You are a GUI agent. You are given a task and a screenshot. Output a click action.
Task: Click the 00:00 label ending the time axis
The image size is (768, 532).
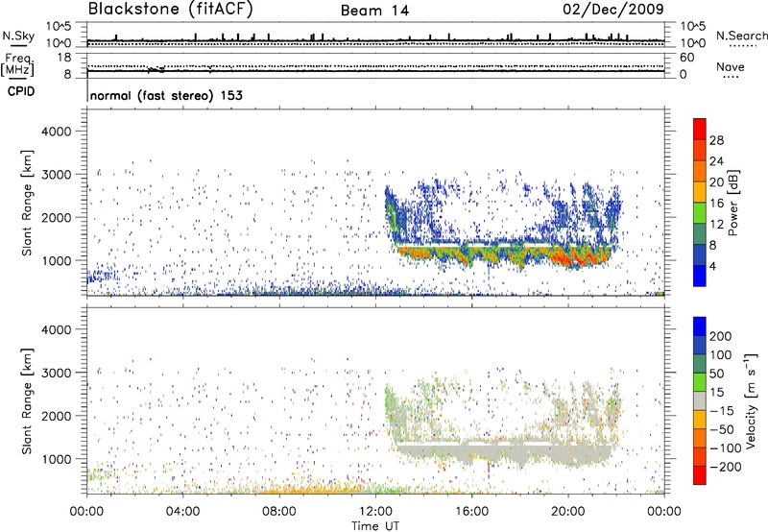664,512
